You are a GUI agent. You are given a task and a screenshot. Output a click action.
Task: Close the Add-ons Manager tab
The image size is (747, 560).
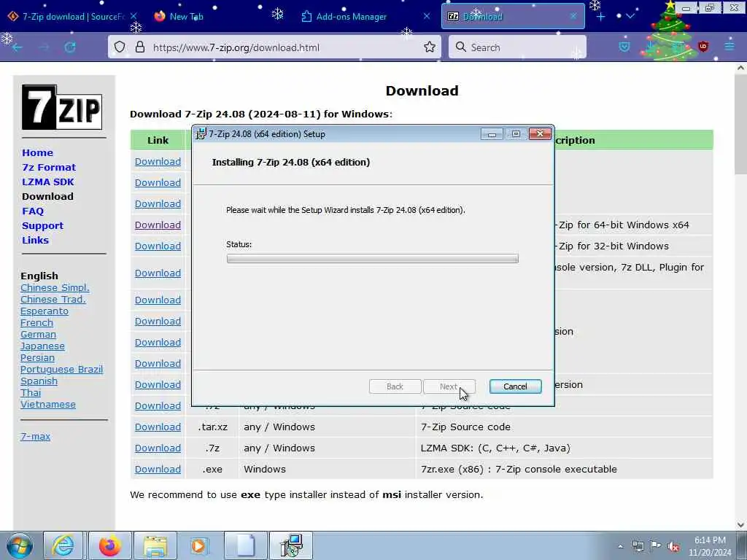point(426,16)
